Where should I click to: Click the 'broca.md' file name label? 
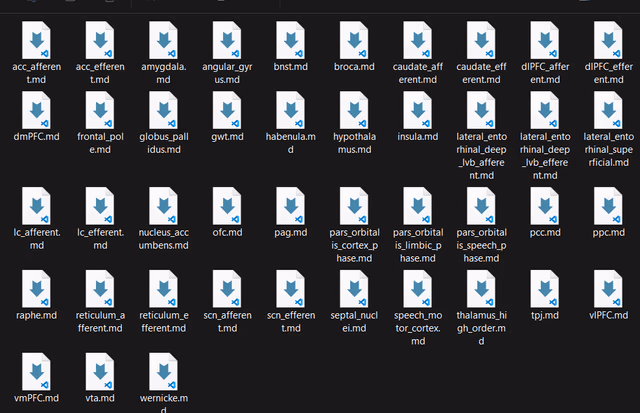354,67
